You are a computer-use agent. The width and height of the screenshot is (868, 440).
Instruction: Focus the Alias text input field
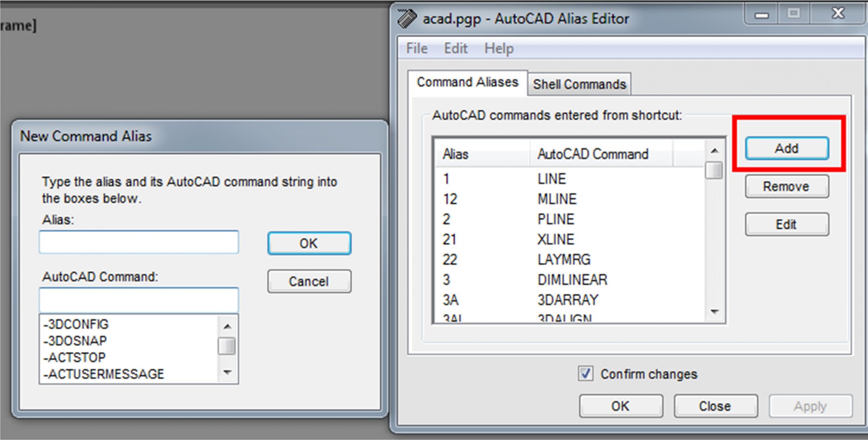(139, 242)
